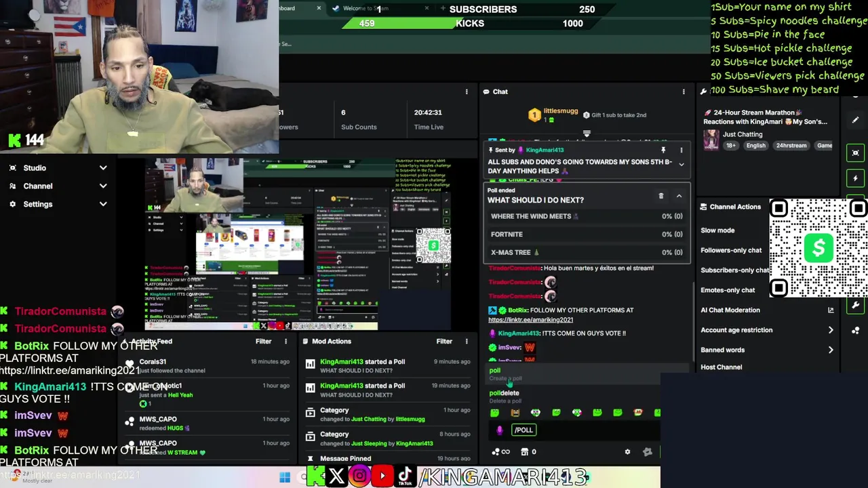Edit stream info with pencil icon

click(x=855, y=120)
